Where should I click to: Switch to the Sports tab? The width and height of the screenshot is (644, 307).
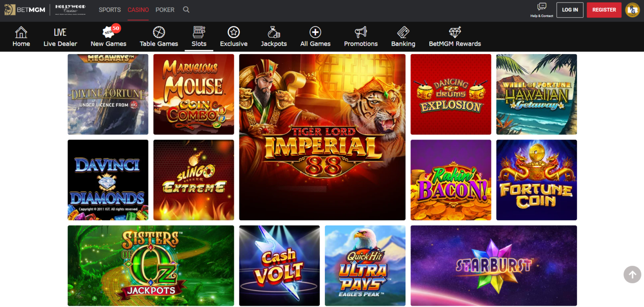tap(110, 10)
